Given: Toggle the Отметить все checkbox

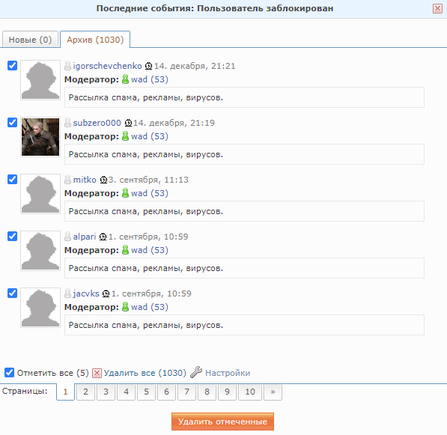Looking at the screenshot, I should pos(9,372).
